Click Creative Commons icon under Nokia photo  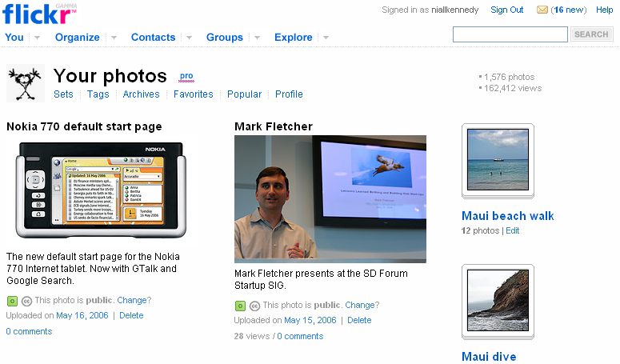click(x=26, y=301)
